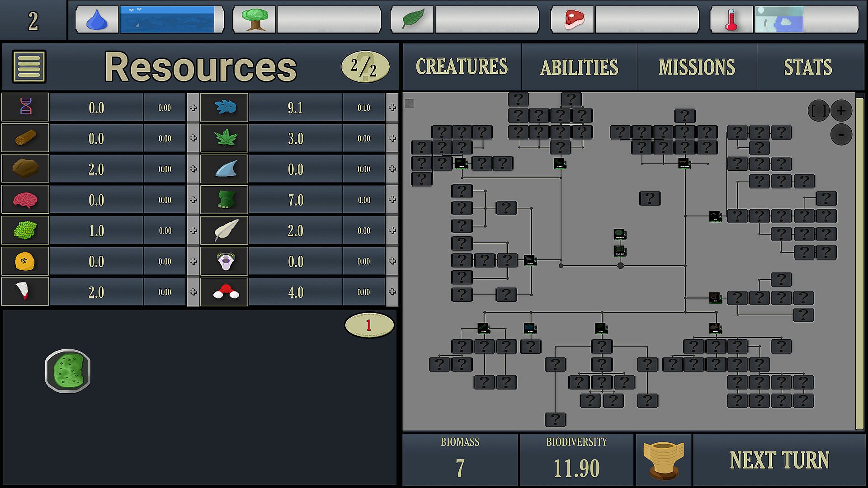Click the shark fin resource icon
The height and width of the screenshot is (488, 868).
pyautogui.click(x=225, y=169)
